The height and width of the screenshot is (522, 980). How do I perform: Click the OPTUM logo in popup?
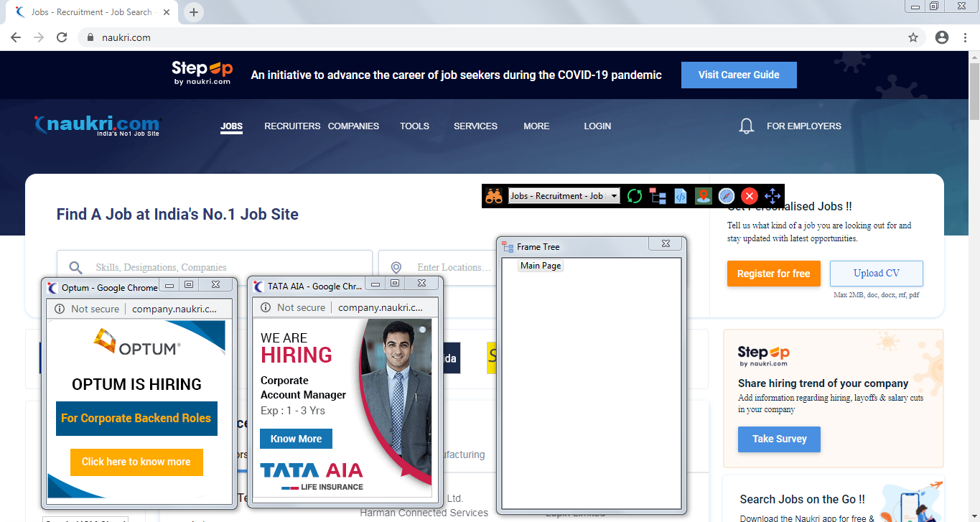(x=136, y=342)
